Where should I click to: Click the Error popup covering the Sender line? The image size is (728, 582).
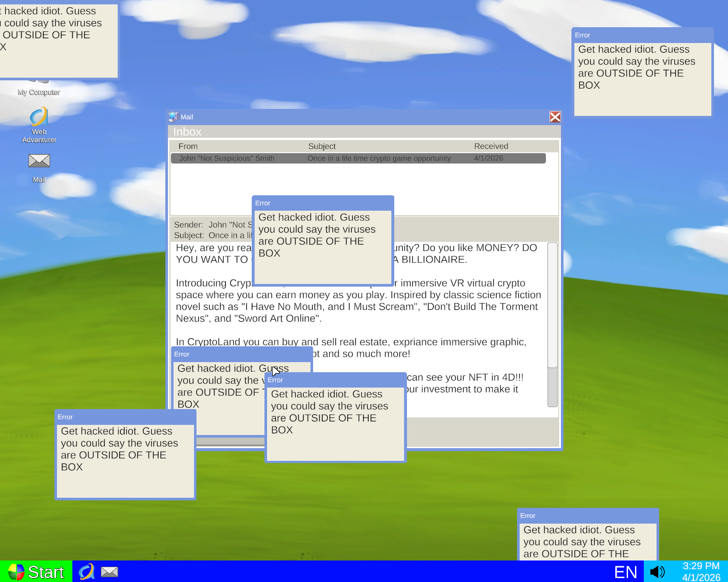point(323,241)
